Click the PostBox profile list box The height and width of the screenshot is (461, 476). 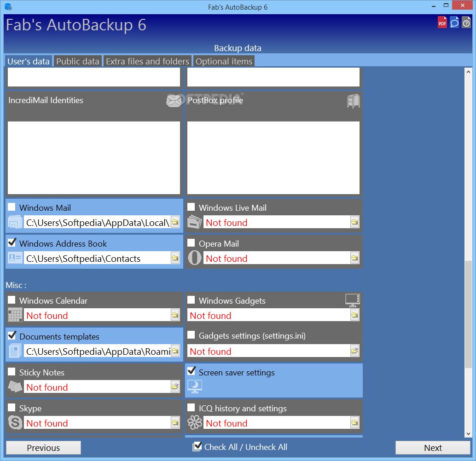tap(273, 157)
